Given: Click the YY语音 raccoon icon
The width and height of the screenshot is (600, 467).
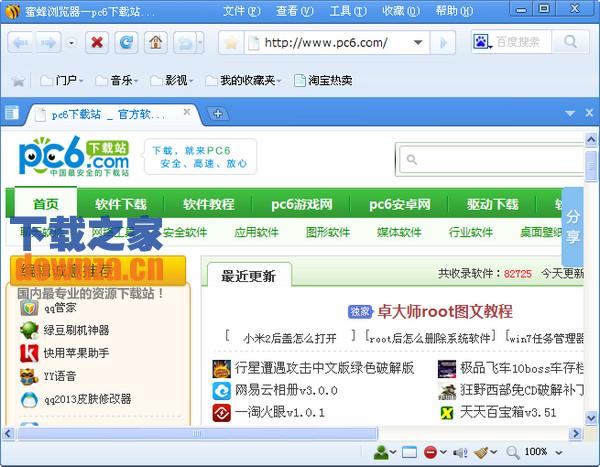Looking at the screenshot, I should click(x=29, y=376).
